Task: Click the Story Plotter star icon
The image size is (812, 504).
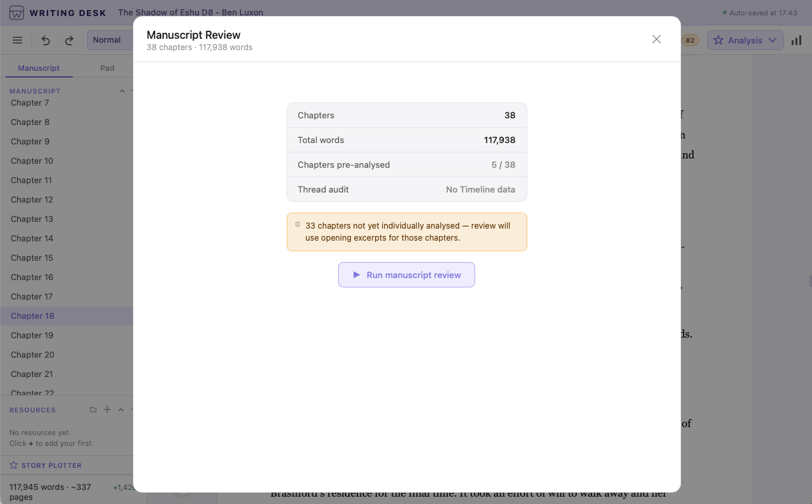Action: coord(13,465)
